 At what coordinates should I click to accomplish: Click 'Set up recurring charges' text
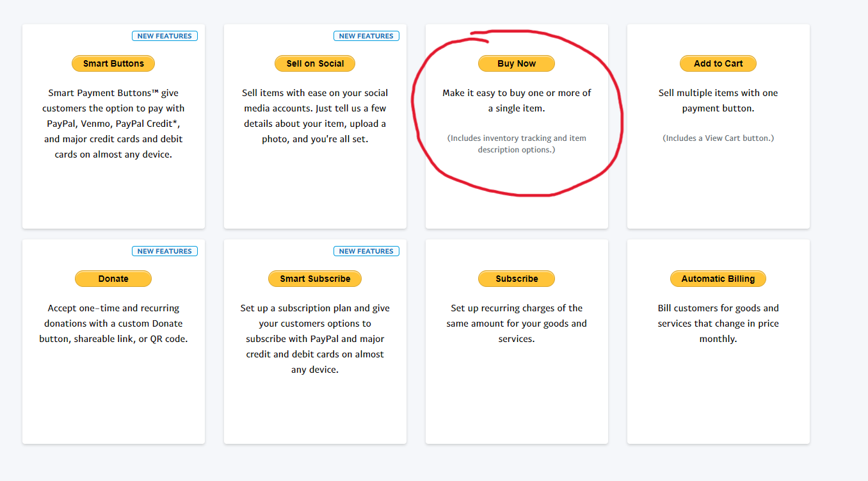(x=517, y=323)
